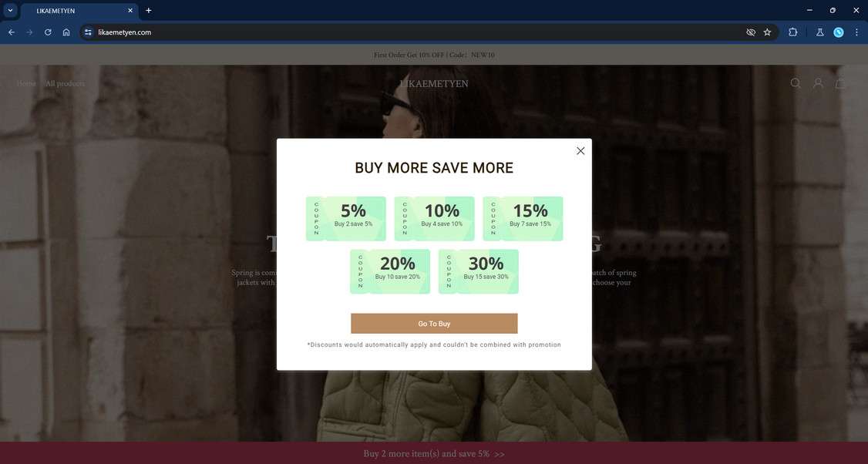Click the account profile icon
Image resolution: width=868 pixels, height=464 pixels.
tap(818, 83)
